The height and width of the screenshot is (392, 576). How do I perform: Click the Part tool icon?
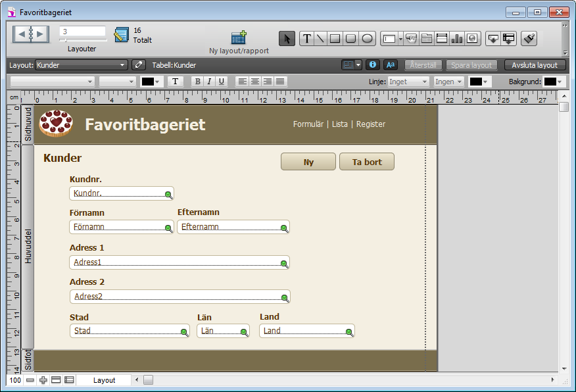coord(509,39)
